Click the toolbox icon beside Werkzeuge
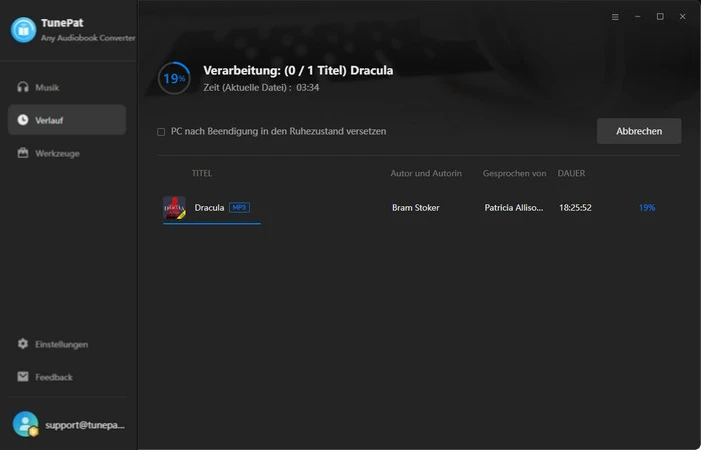The width and height of the screenshot is (701, 450). (23, 153)
